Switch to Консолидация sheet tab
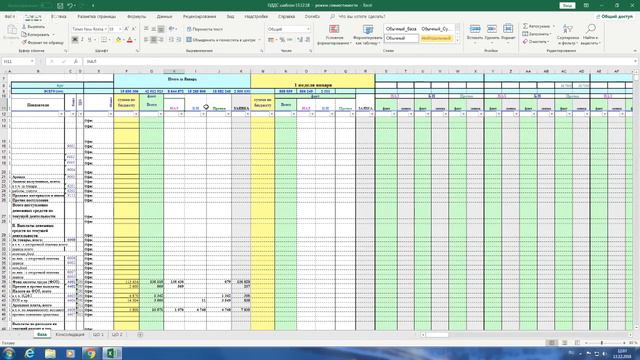This screenshot has width=640, height=360. [x=70, y=334]
